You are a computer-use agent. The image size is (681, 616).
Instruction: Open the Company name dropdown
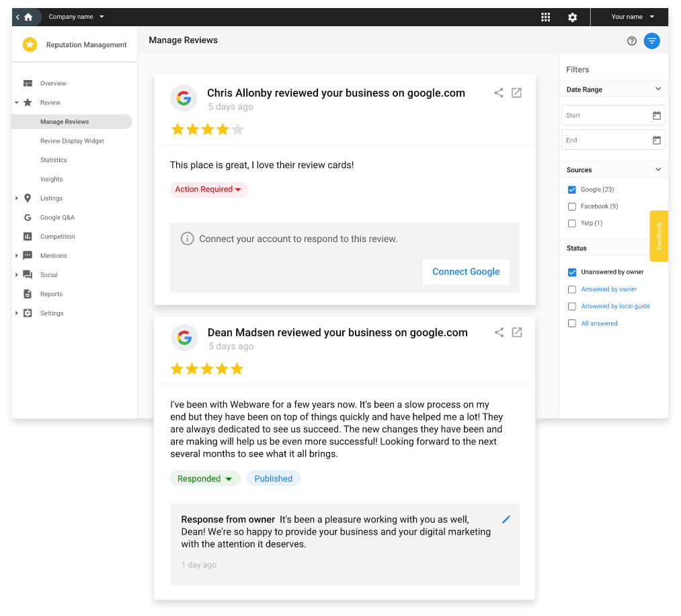pos(76,17)
